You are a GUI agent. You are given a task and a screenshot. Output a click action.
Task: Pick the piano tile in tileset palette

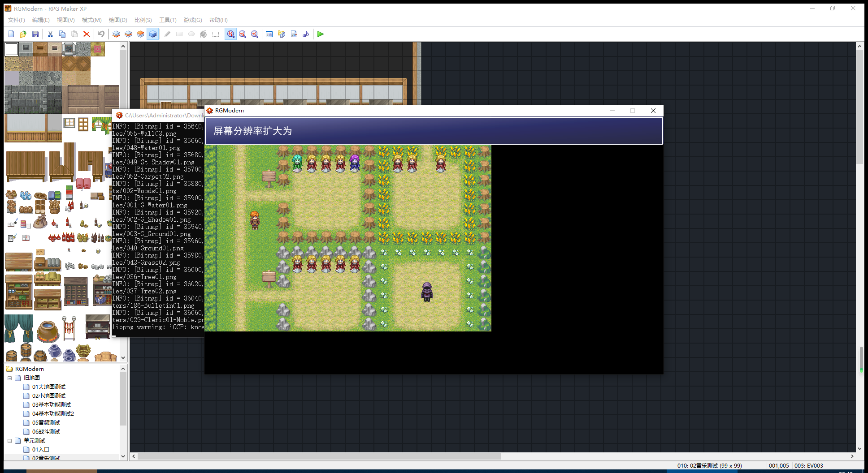click(x=98, y=327)
